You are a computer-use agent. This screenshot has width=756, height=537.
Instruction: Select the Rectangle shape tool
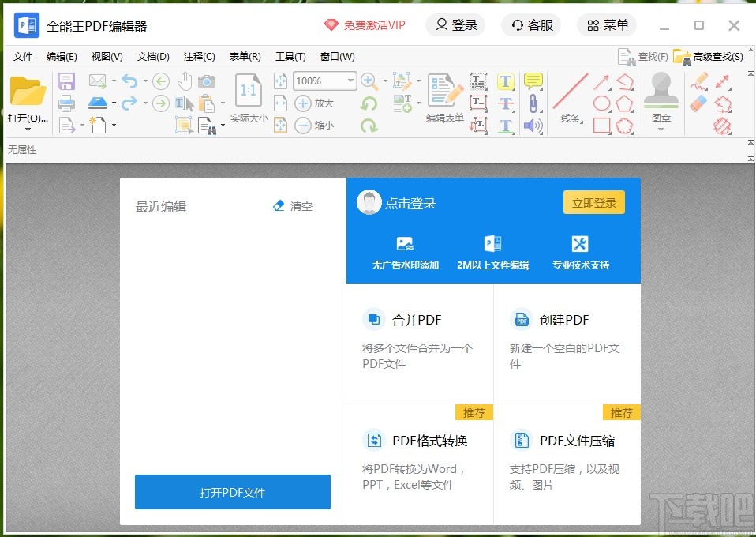[x=601, y=126]
